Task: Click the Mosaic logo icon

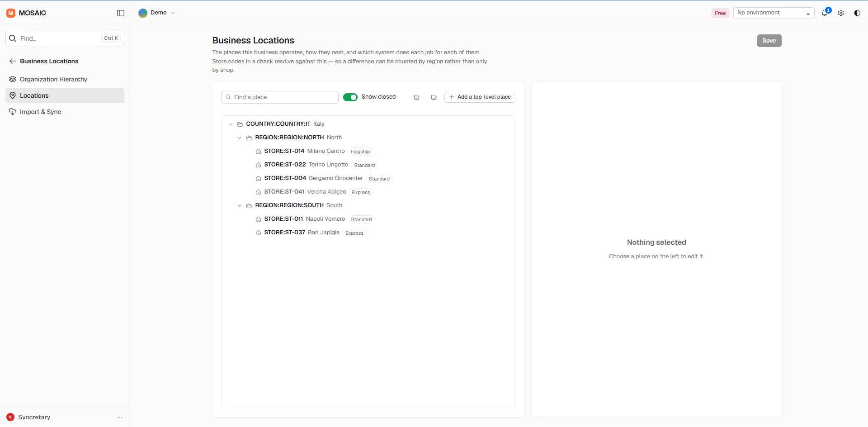Action: point(11,13)
